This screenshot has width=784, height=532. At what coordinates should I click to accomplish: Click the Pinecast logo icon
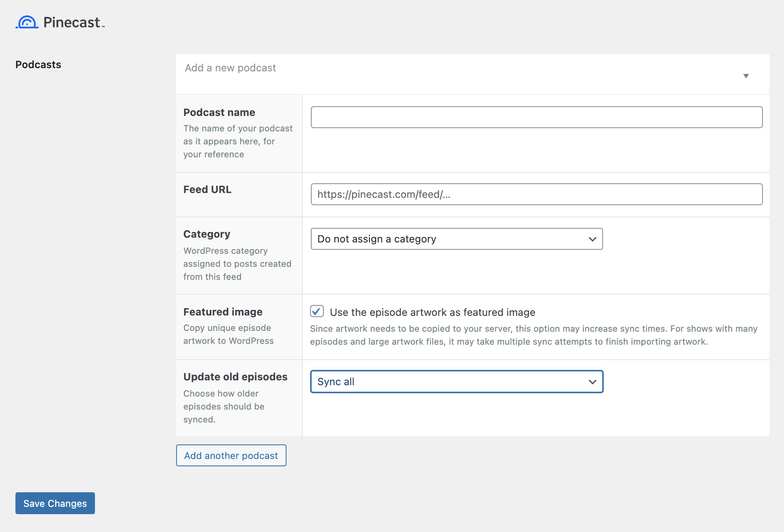point(27,22)
